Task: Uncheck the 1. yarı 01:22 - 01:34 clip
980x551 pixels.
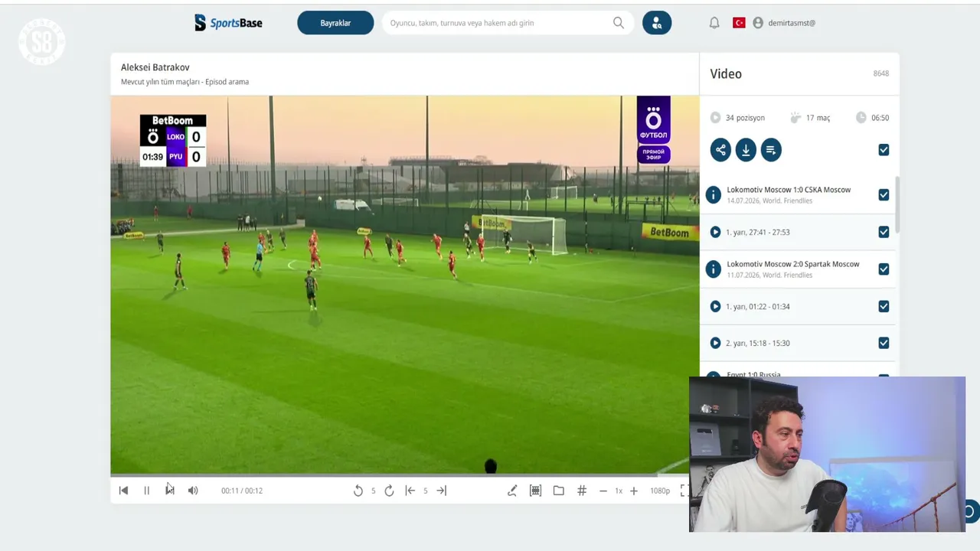Action: tap(884, 306)
